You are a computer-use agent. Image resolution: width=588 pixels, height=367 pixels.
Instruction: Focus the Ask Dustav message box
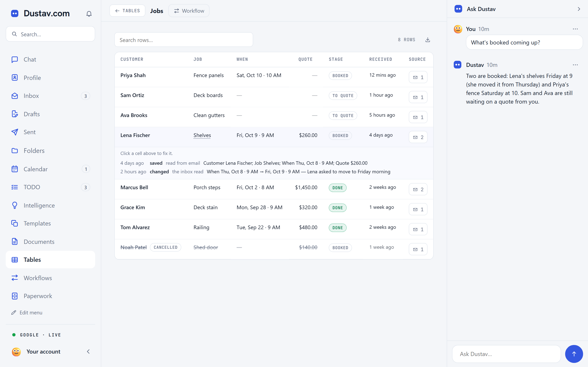pos(506,354)
